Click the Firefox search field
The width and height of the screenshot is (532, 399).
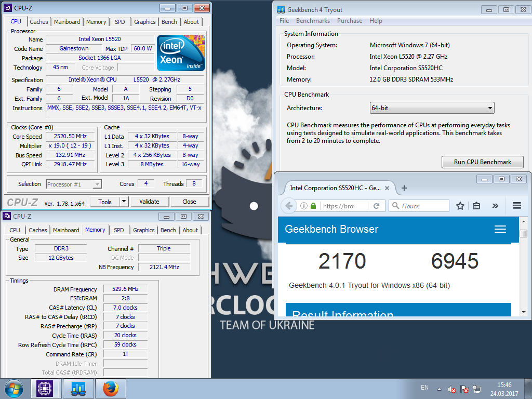(419, 206)
